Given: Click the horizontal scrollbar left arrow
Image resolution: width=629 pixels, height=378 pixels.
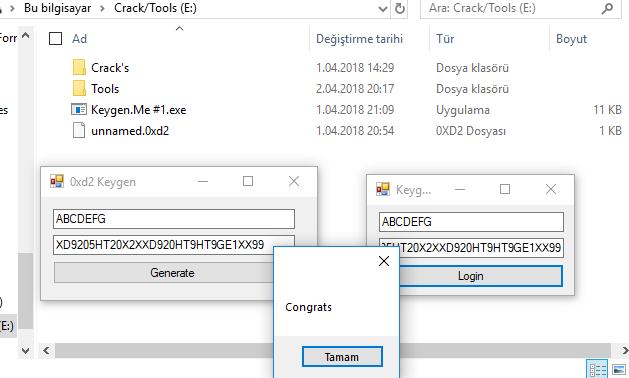Looking at the screenshot, I should [x=46, y=351].
